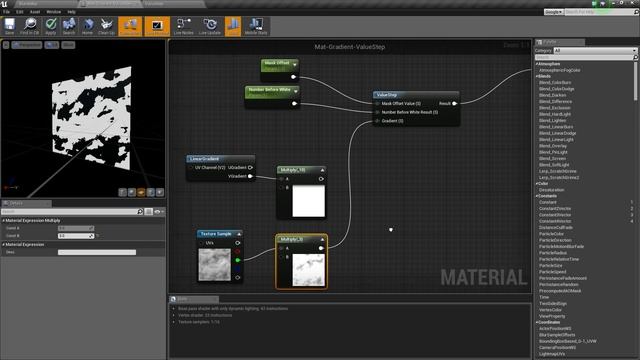Toggle the Live Nodes toolbar button
The image size is (640, 360).
pos(184,26)
